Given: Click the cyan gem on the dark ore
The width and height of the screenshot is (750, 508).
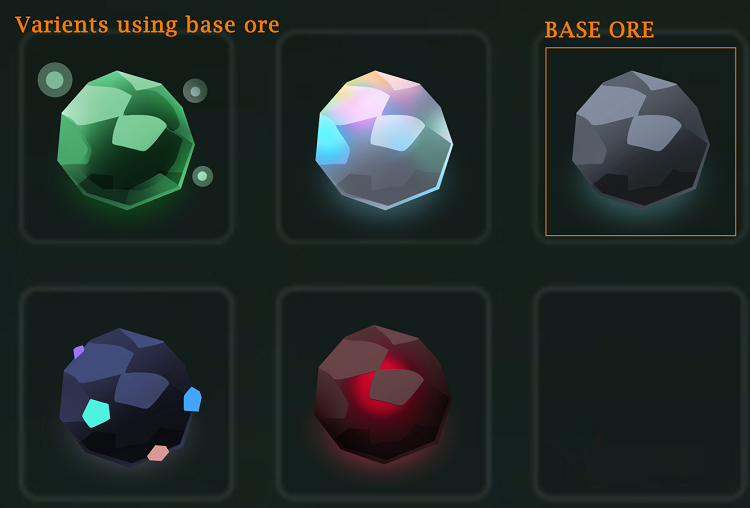Looking at the screenshot, I should (96, 413).
